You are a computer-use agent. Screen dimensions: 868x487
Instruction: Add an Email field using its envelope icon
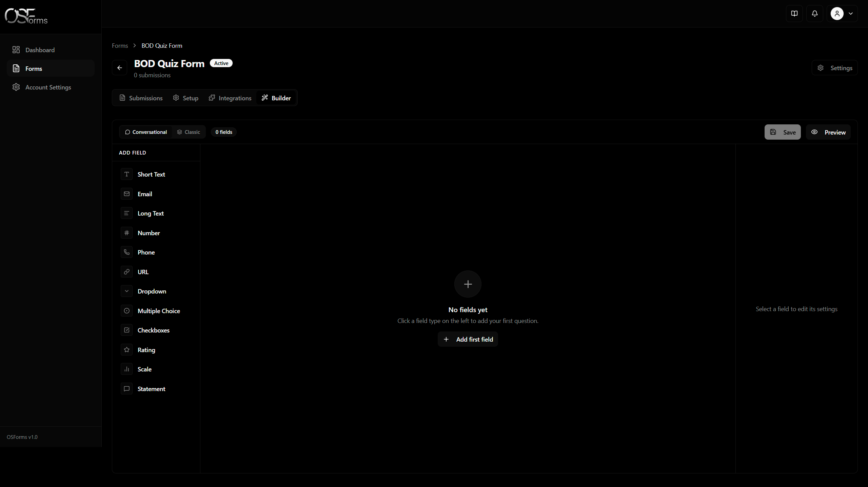click(126, 194)
